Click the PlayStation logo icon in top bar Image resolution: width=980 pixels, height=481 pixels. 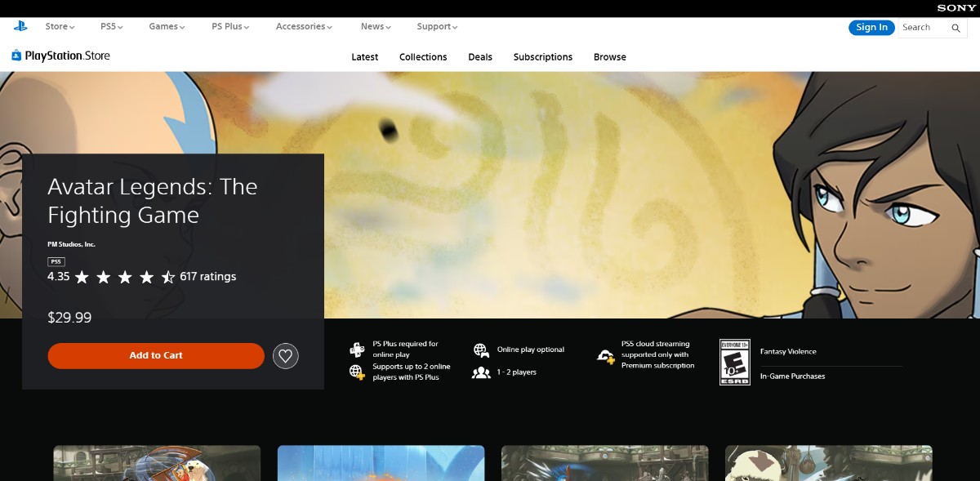tap(20, 26)
